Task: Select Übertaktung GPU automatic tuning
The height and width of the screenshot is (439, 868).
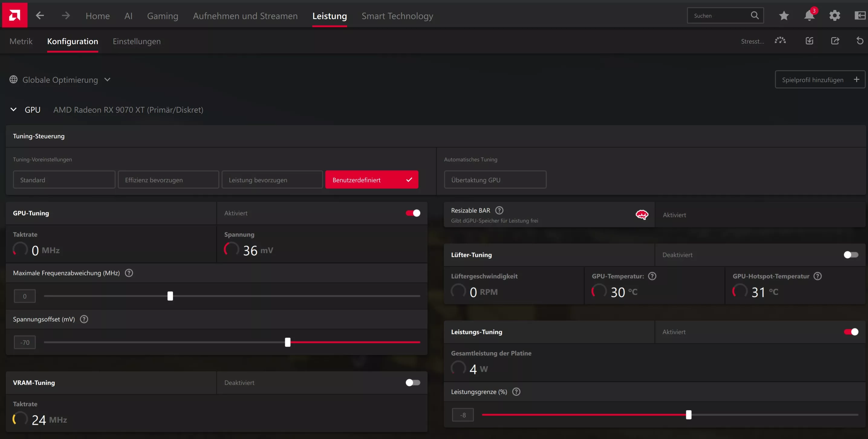Action: [x=495, y=180]
